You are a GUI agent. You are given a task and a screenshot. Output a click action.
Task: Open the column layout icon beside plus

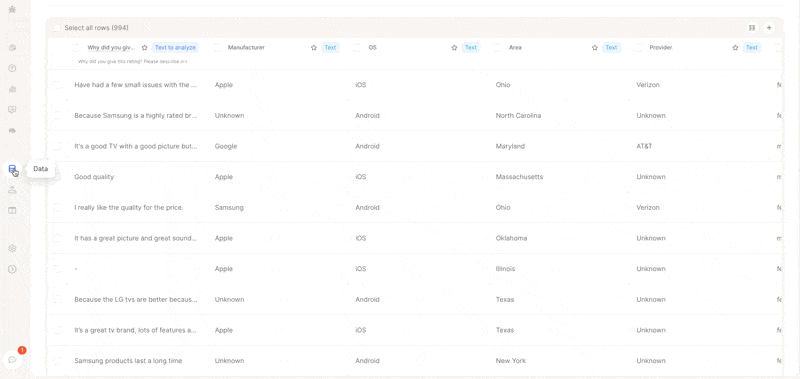(x=752, y=28)
